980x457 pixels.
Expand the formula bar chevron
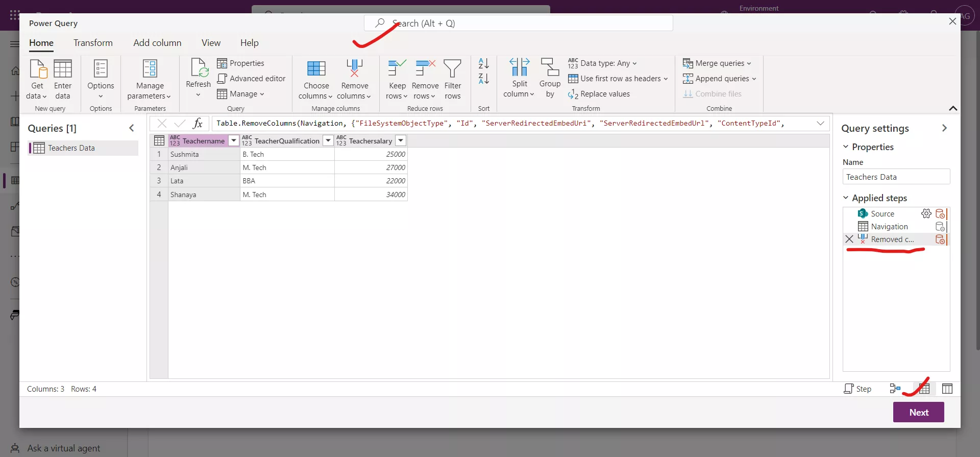coord(820,123)
